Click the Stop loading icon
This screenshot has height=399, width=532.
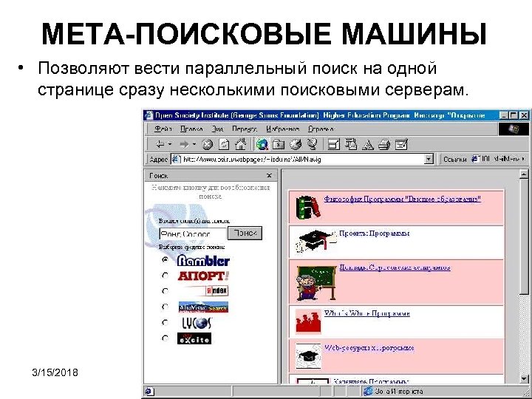(208, 145)
